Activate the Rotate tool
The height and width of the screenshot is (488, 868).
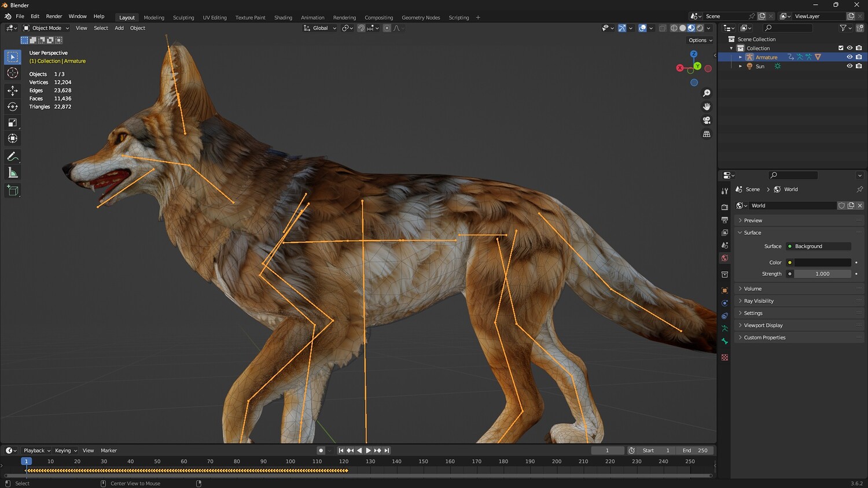[13, 106]
